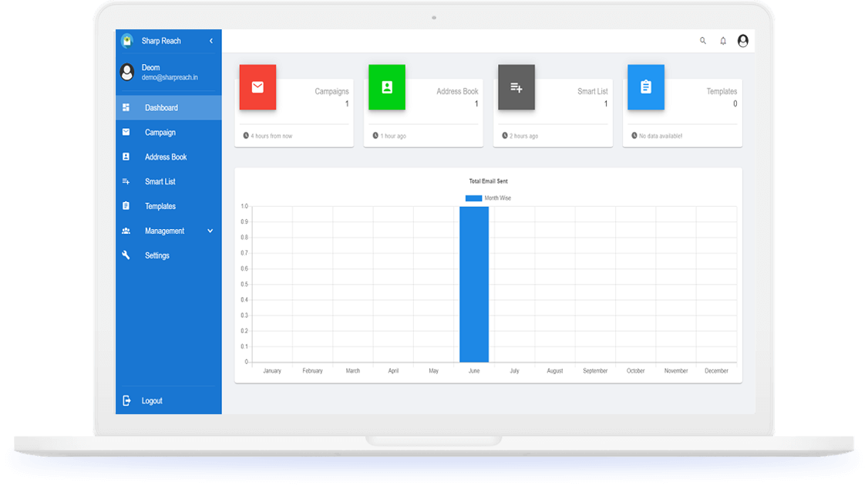Image resolution: width=868 pixels, height=486 pixels.
Task: Open the sidebar Templates menu item
Action: tap(160, 206)
